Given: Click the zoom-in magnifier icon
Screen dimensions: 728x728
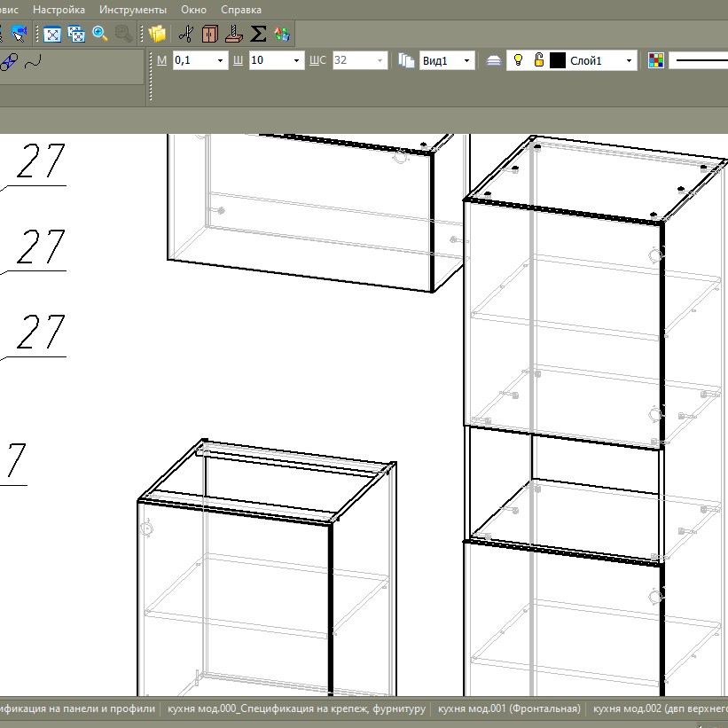Looking at the screenshot, I should click(100, 34).
